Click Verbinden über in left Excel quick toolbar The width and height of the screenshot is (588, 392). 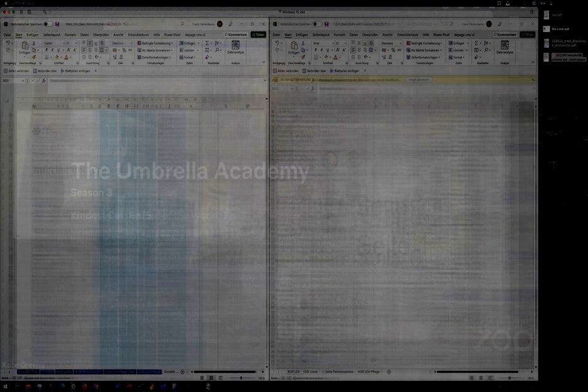click(45, 71)
